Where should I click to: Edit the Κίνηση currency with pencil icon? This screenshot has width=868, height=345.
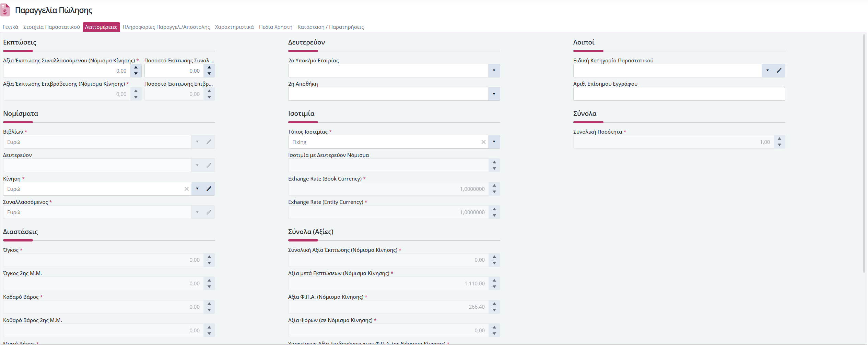(x=209, y=189)
